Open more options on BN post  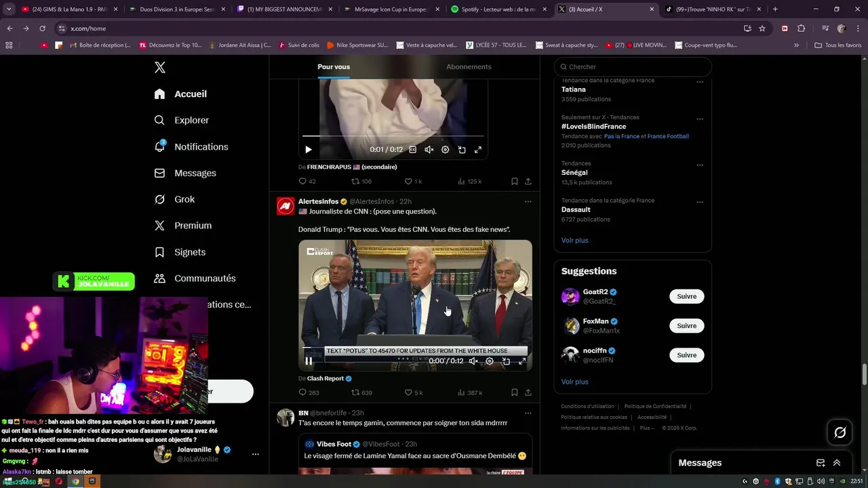528,413
